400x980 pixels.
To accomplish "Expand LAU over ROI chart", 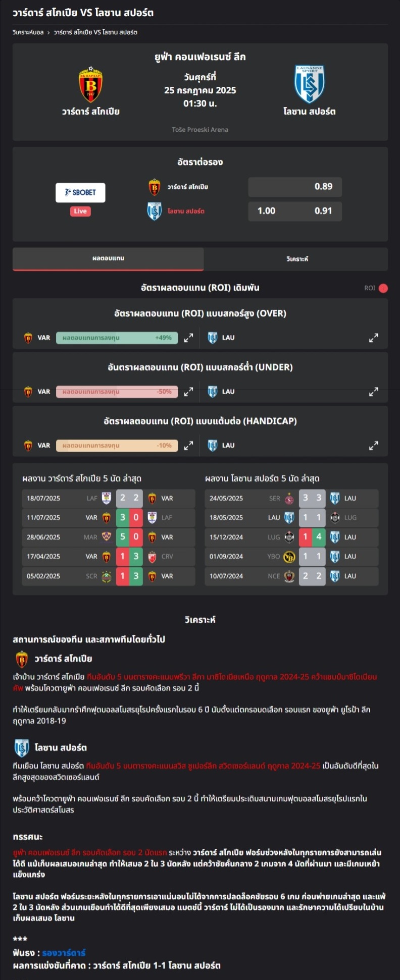I will point(374,338).
